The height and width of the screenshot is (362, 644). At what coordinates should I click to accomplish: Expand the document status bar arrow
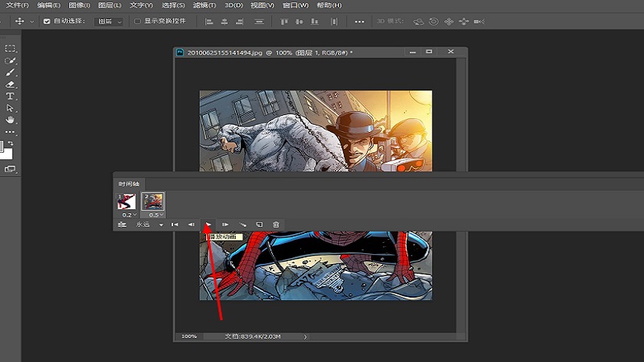305,336
